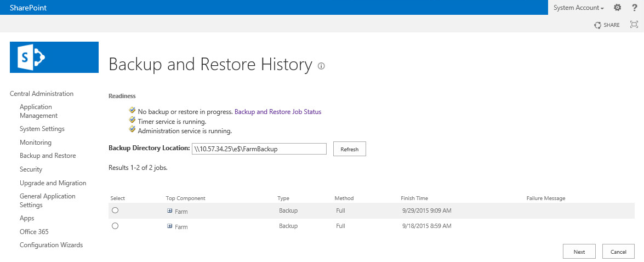Open the Monitoring navigation item
The width and height of the screenshot is (644, 262).
click(x=36, y=143)
